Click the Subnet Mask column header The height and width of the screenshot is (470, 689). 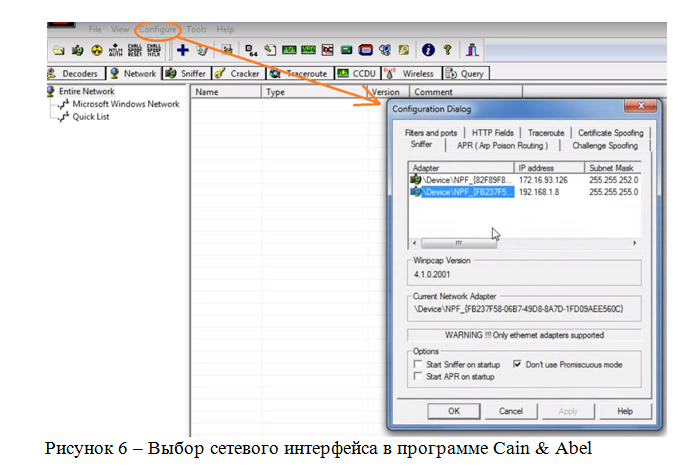(613, 168)
